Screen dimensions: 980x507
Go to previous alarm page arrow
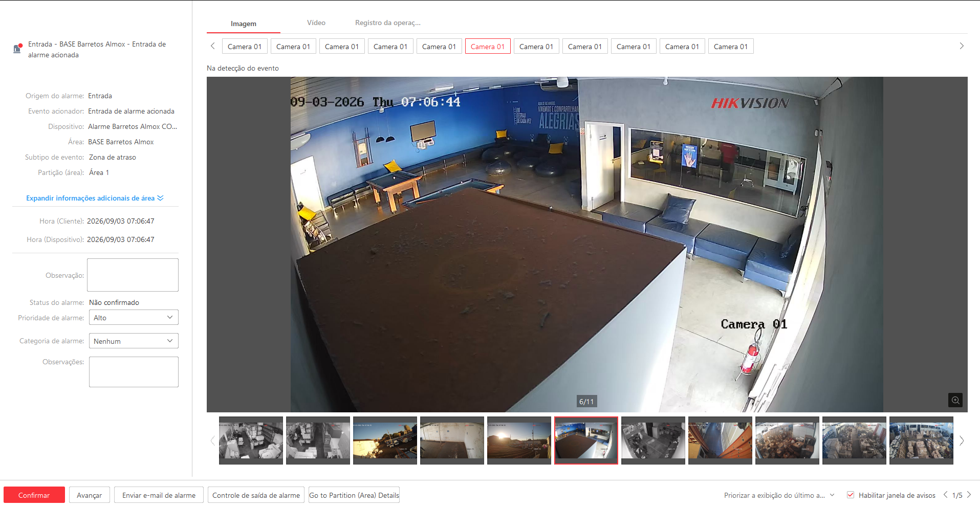click(945, 495)
